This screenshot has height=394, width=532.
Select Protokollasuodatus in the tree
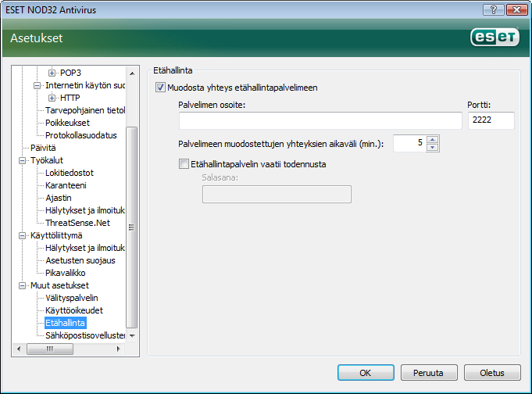[x=81, y=135]
